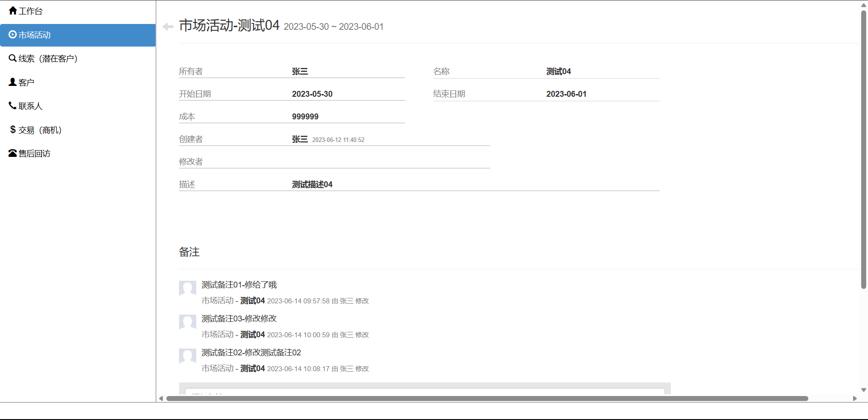868x420 pixels.
Task: Click the scroll-left arrow of horizontal scrollbar
Action: click(161, 398)
